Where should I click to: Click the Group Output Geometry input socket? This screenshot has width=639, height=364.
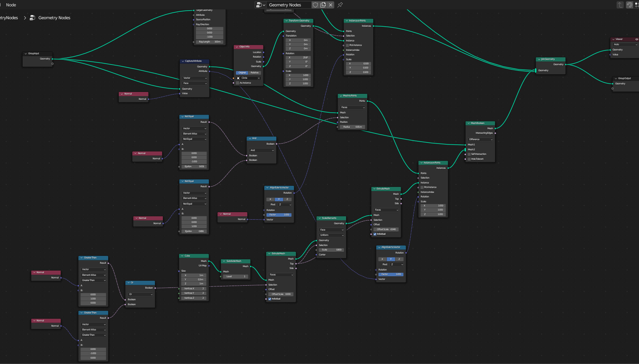(613, 84)
